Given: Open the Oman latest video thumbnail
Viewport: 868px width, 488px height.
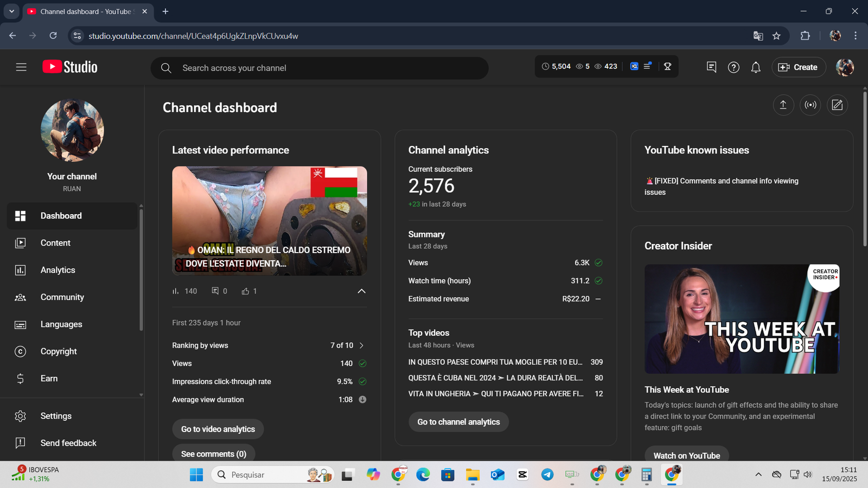Looking at the screenshot, I should tap(269, 221).
